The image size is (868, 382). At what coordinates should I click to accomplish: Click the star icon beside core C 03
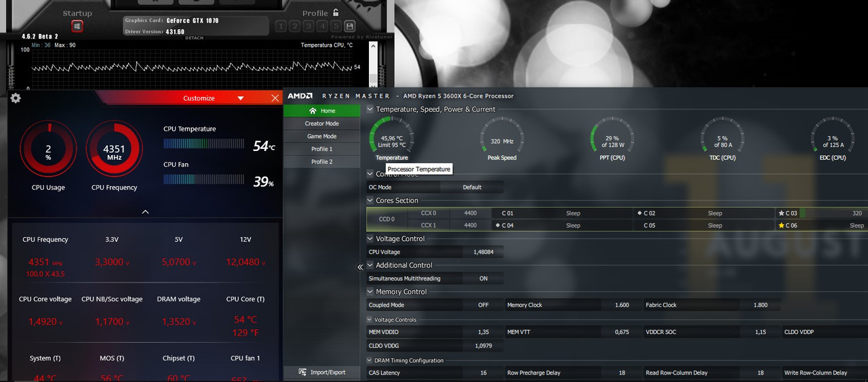point(781,213)
